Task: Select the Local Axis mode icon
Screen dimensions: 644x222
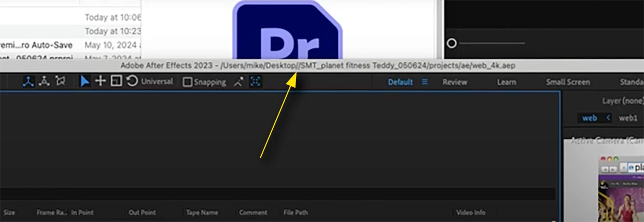Action: [x=28, y=81]
